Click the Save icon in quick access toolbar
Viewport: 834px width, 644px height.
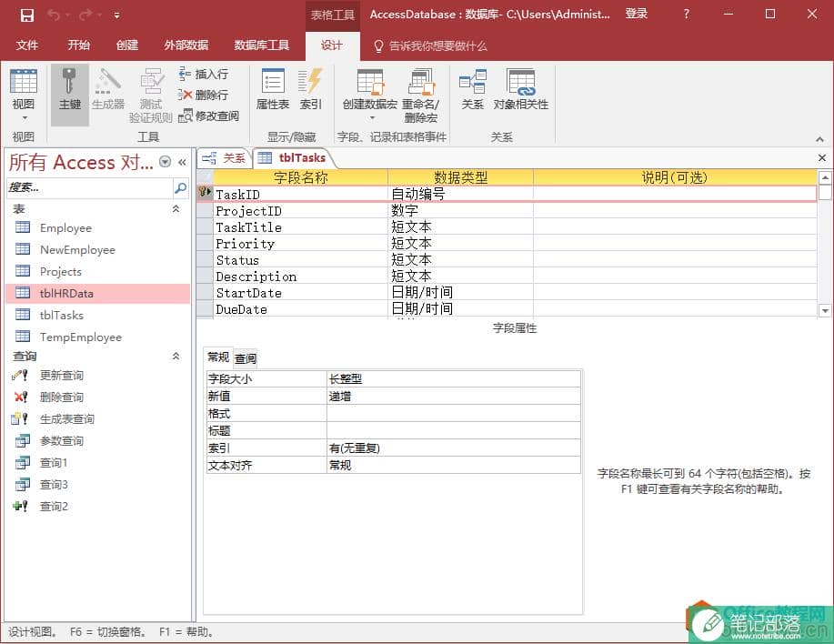tap(26, 15)
